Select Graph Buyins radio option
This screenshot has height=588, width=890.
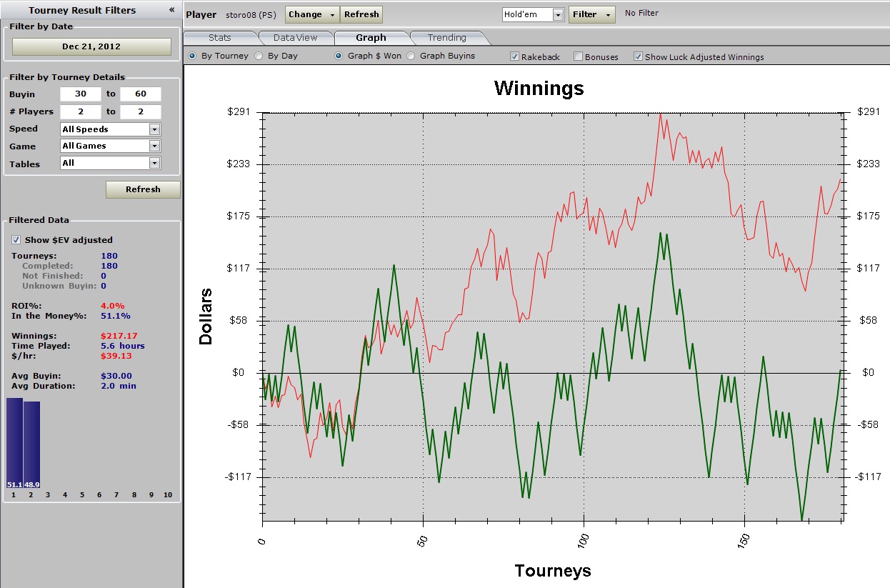pos(411,56)
